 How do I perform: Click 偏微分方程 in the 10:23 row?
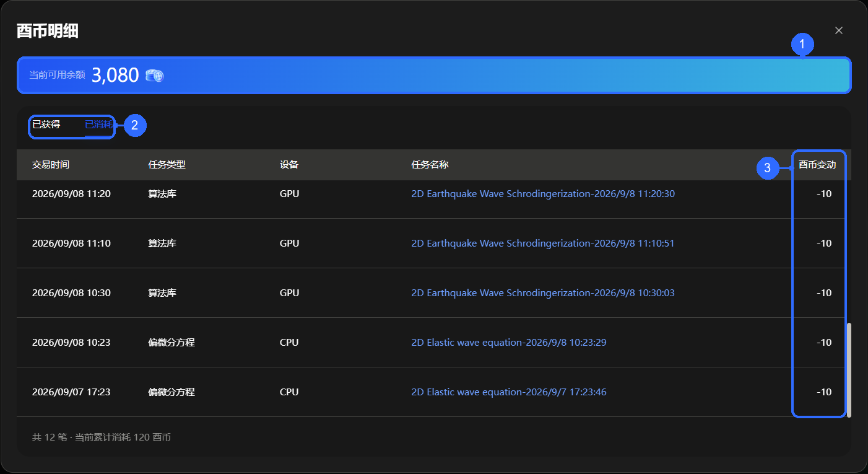(x=171, y=343)
